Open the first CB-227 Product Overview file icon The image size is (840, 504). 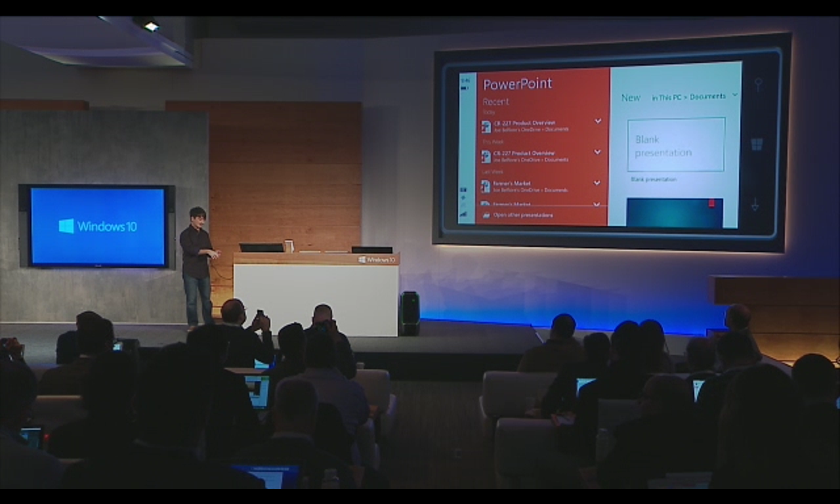pyautogui.click(x=486, y=126)
